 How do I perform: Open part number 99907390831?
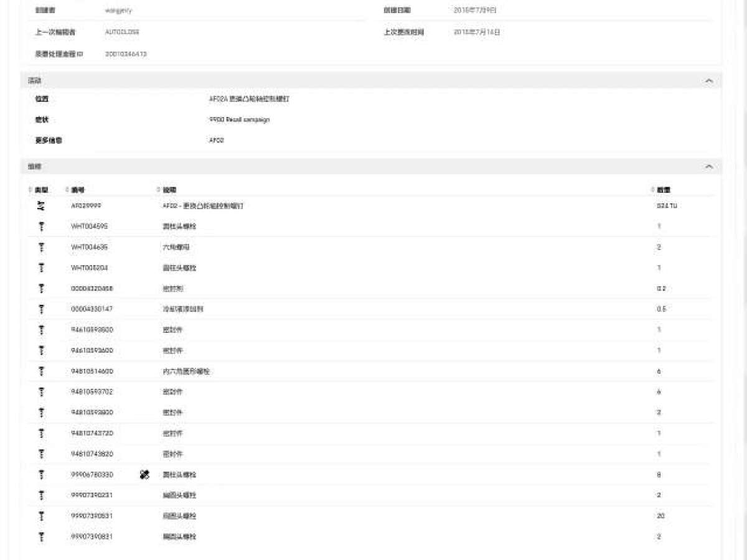pos(92,536)
